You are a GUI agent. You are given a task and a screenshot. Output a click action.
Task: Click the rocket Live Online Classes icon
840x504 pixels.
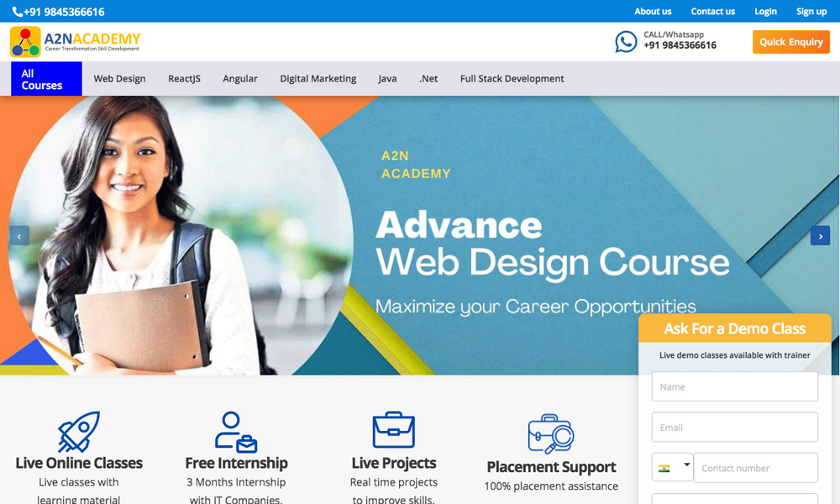tap(79, 432)
